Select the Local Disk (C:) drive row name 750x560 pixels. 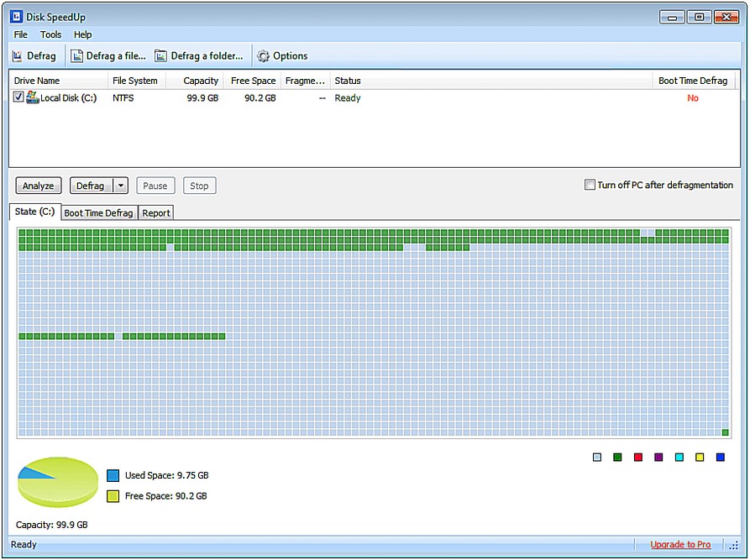(68, 98)
